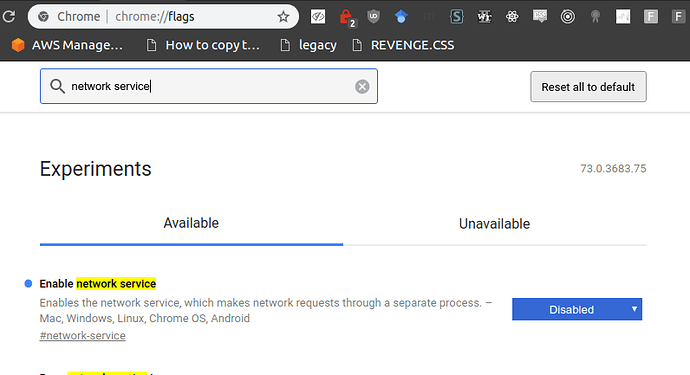Open the Disabled dropdown for network service
This screenshot has height=375, width=690.
(577, 309)
